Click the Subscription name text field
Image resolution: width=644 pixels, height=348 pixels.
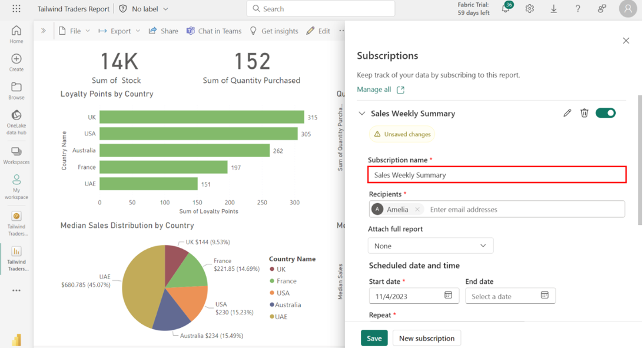click(496, 175)
